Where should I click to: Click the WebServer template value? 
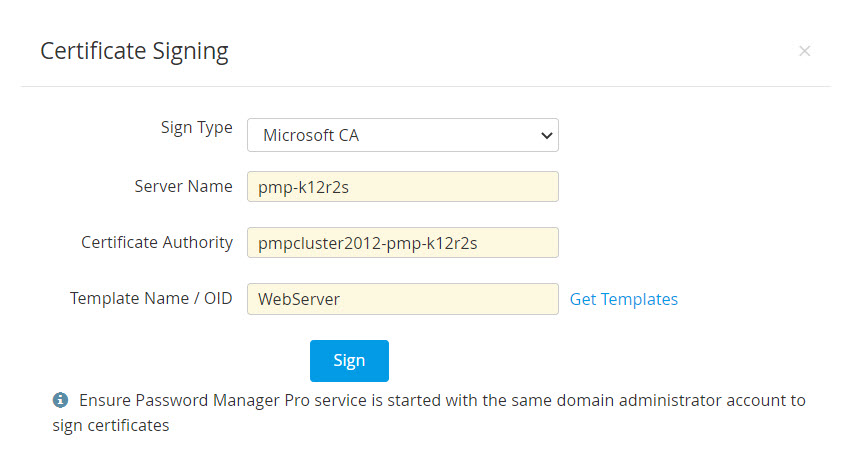point(299,299)
